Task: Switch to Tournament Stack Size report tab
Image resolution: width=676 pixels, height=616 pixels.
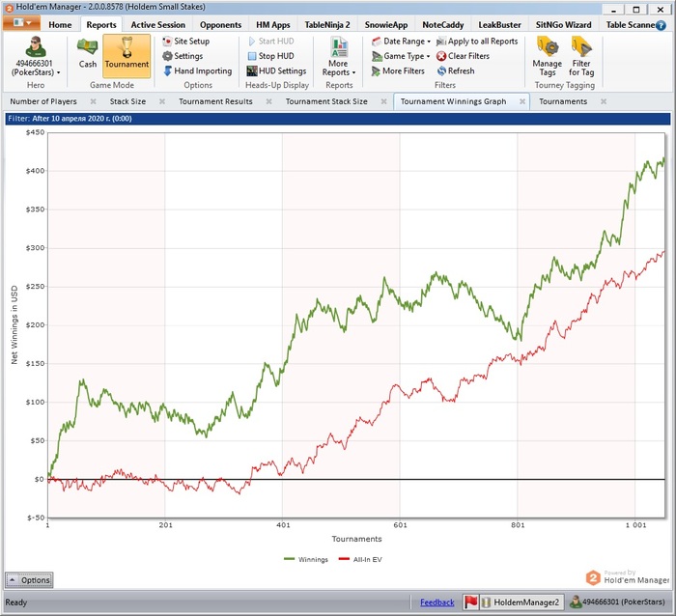Action: click(x=326, y=101)
